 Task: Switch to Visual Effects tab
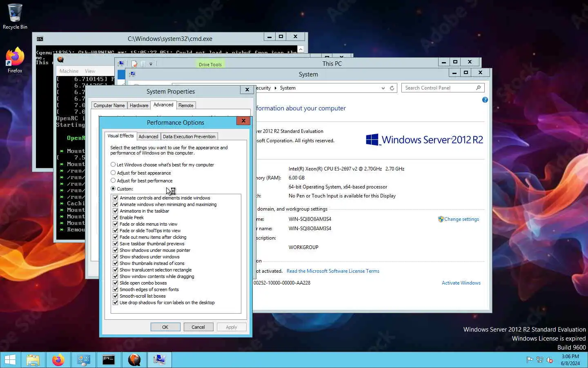click(120, 136)
